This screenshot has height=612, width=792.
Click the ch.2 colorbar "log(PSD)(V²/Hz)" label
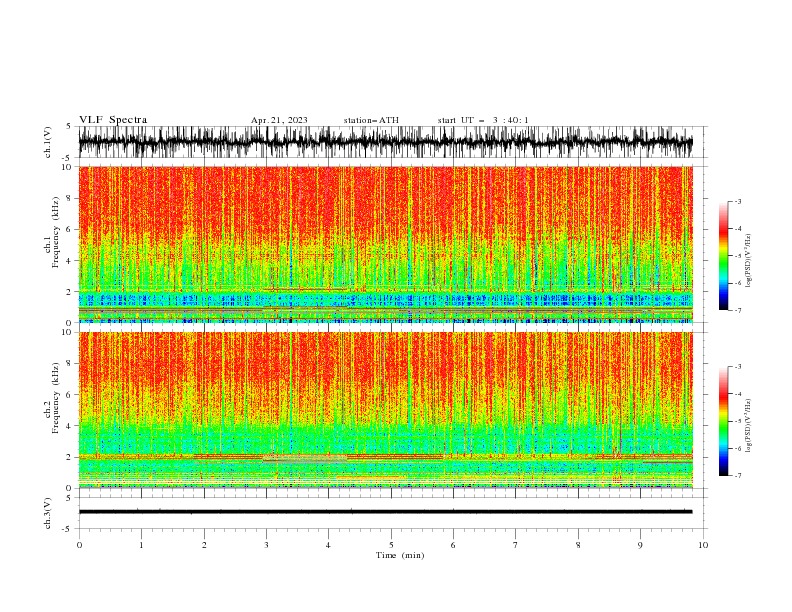tap(748, 425)
